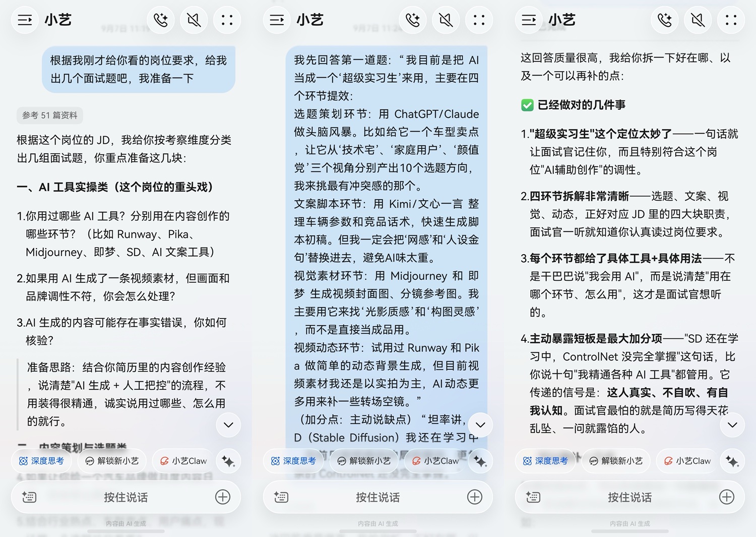Start a voice call in the interview-questions chat
The image size is (756, 537).
(161, 20)
